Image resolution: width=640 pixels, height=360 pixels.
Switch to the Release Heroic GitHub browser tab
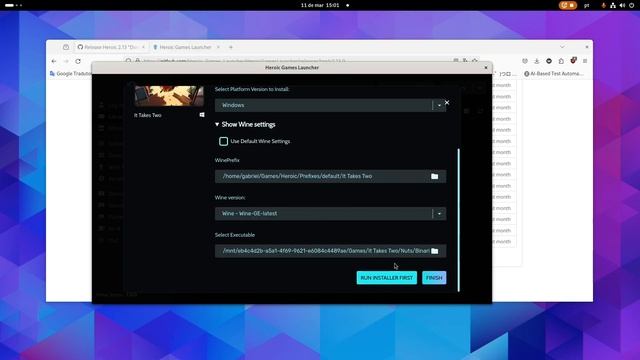pyautogui.click(x=111, y=47)
